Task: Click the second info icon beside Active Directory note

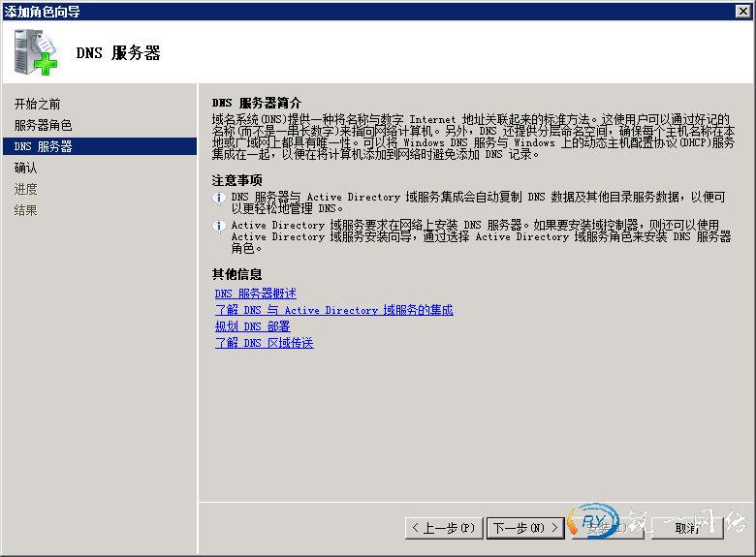Action: (219, 226)
